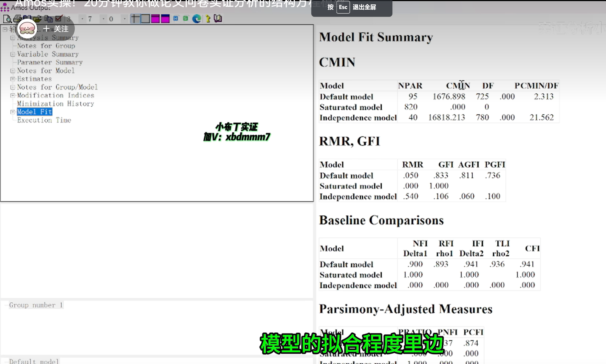Click the green spreadsheet export icon
This screenshot has width=606, height=364.
pyautogui.click(x=186, y=18)
